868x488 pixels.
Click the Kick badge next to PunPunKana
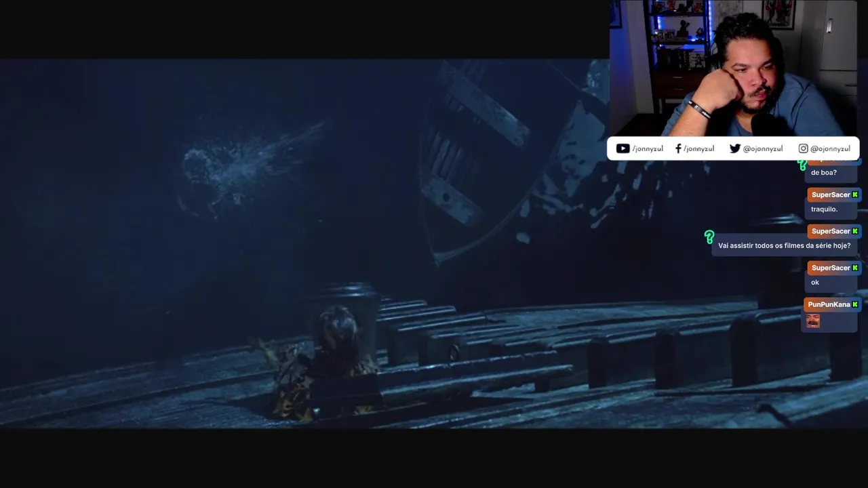tap(855, 304)
